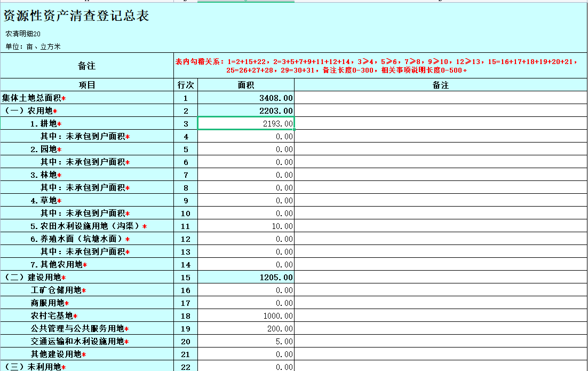This screenshot has width=588, height=371.
Task: Select the area cell for 工矿仓储用地 row 16
Action: coord(246,290)
